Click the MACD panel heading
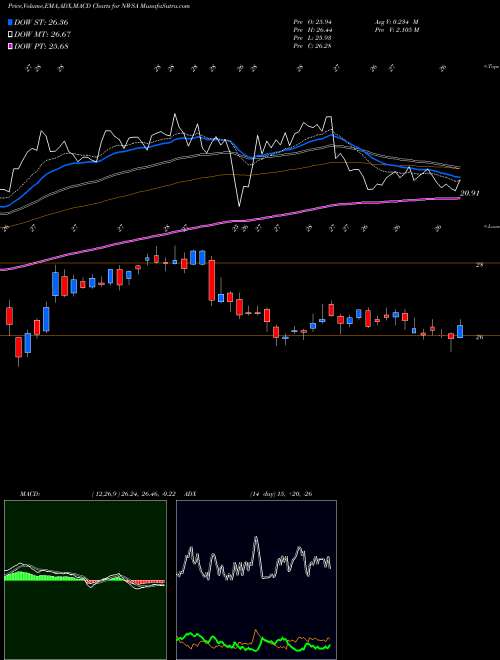 [29, 493]
